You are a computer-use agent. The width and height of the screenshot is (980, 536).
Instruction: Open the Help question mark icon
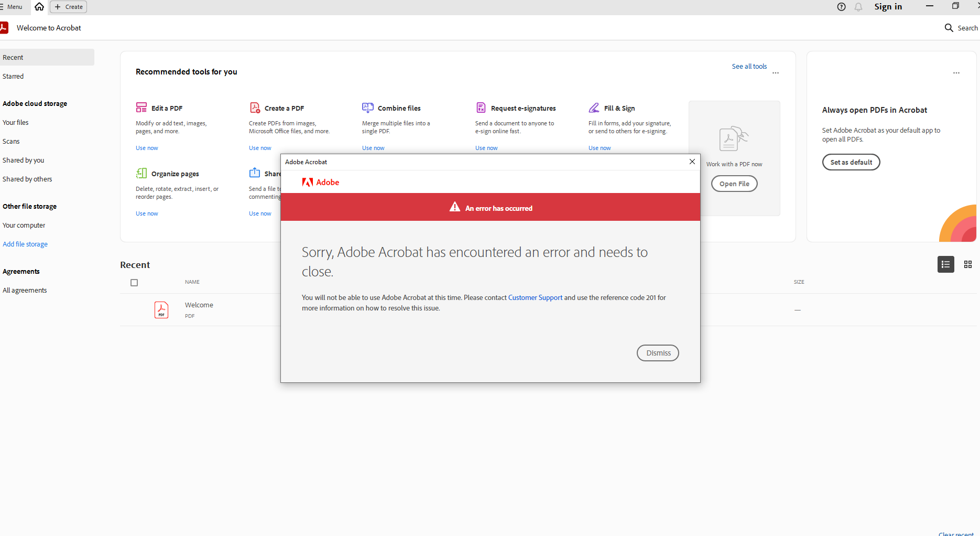[841, 7]
